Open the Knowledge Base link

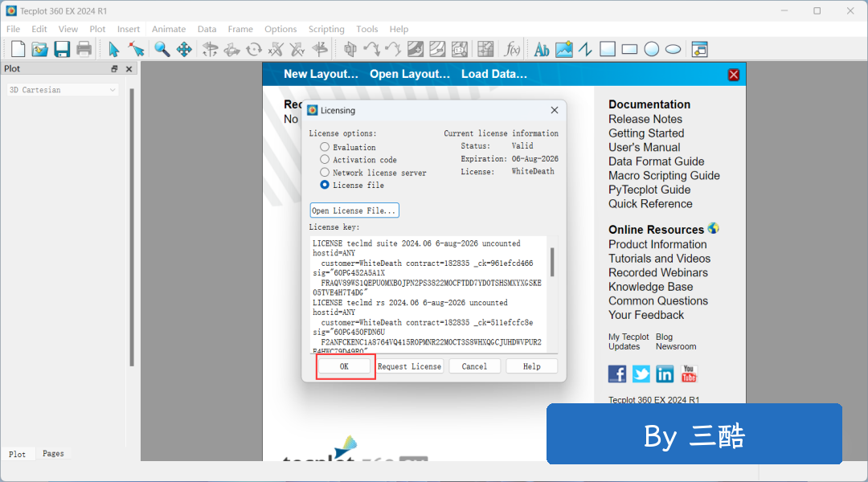click(650, 287)
